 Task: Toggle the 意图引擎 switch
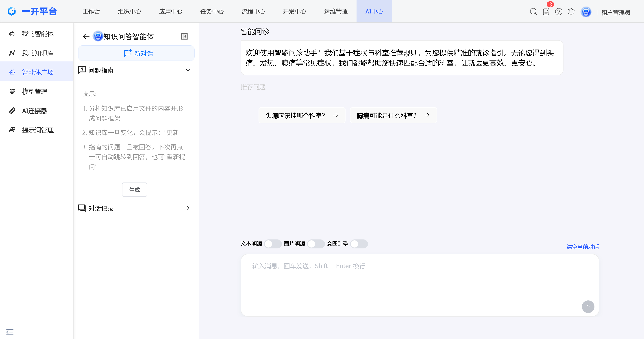pyautogui.click(x=359, y=244)
